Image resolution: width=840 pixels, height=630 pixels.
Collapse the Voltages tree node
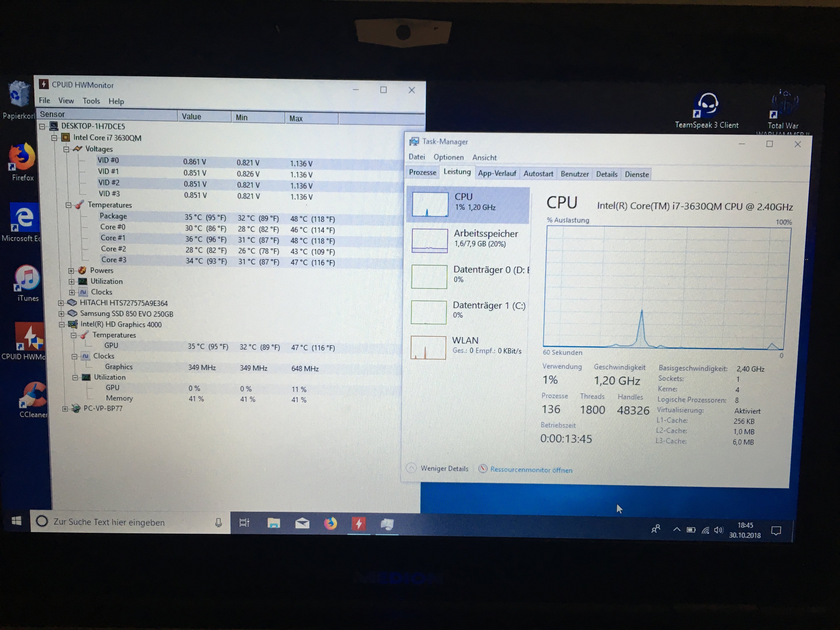[x=66, y=149]
